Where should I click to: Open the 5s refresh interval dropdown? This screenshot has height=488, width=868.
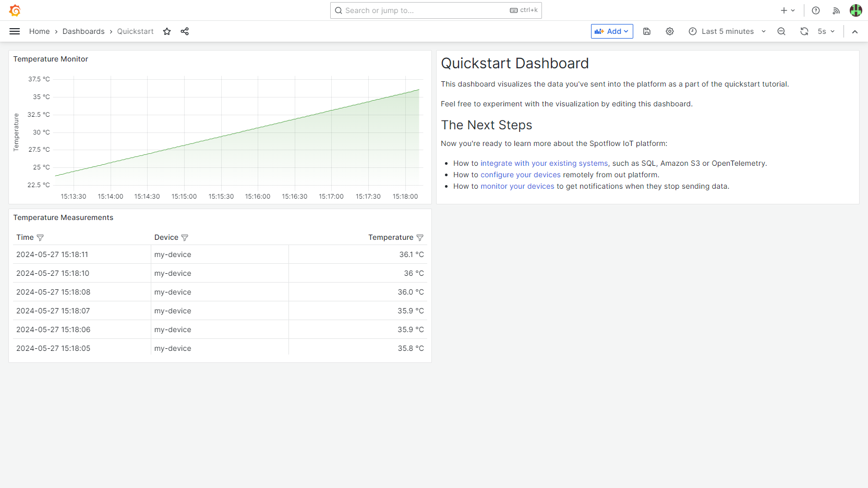point(826,31)
